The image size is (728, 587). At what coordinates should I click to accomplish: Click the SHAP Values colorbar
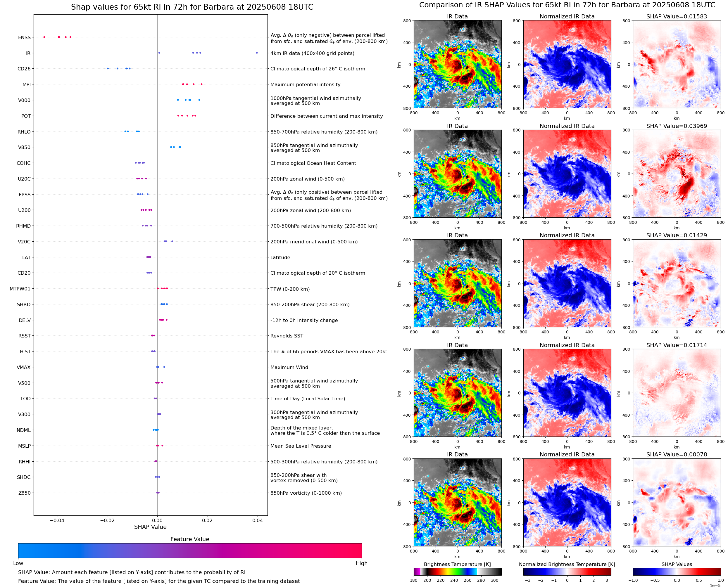pos(677,572)
